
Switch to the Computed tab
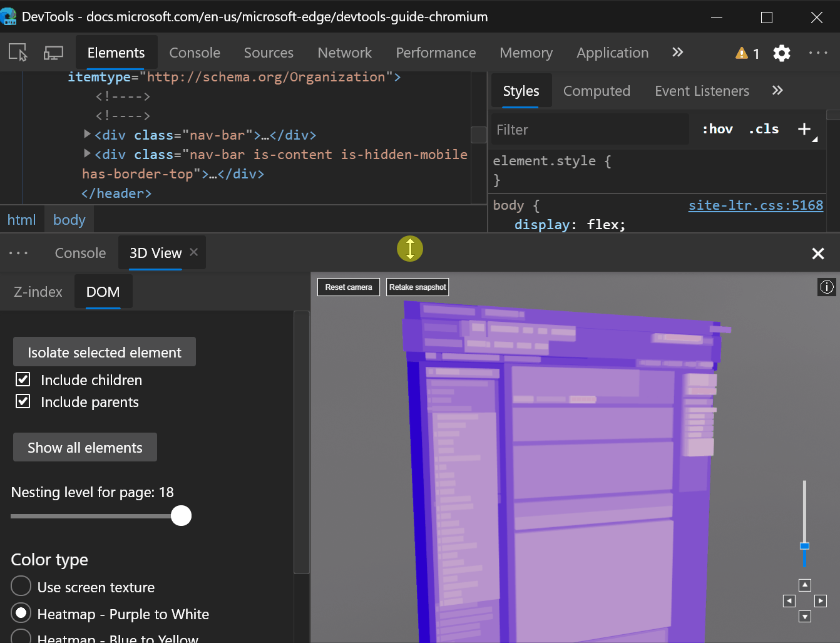[x=597, y=91]
